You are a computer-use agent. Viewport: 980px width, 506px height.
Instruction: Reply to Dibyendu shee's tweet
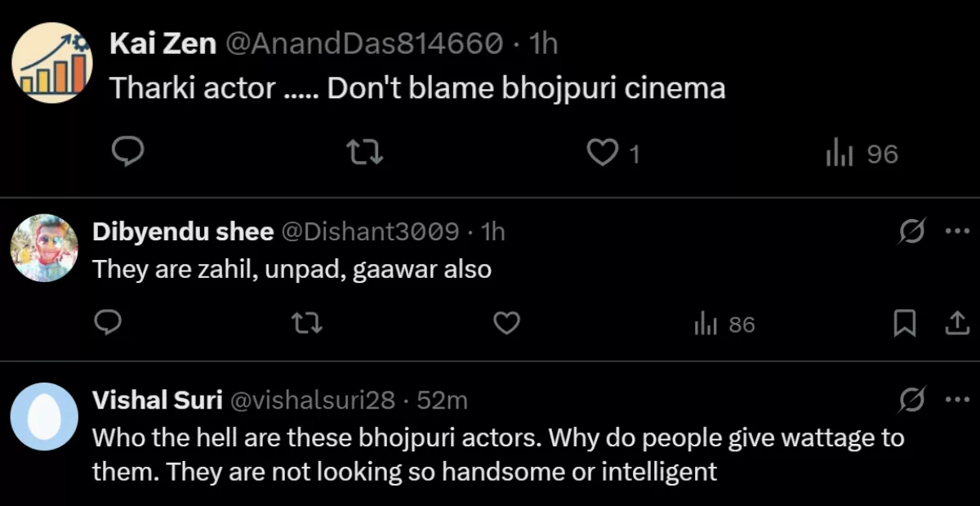click(108, 325)
